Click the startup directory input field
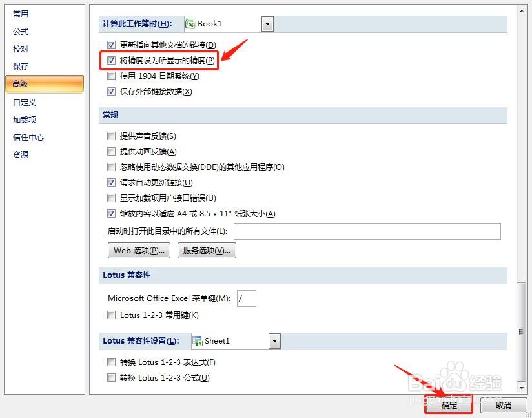Viewport: 532px width, 418px height. (x=367, y=231)
